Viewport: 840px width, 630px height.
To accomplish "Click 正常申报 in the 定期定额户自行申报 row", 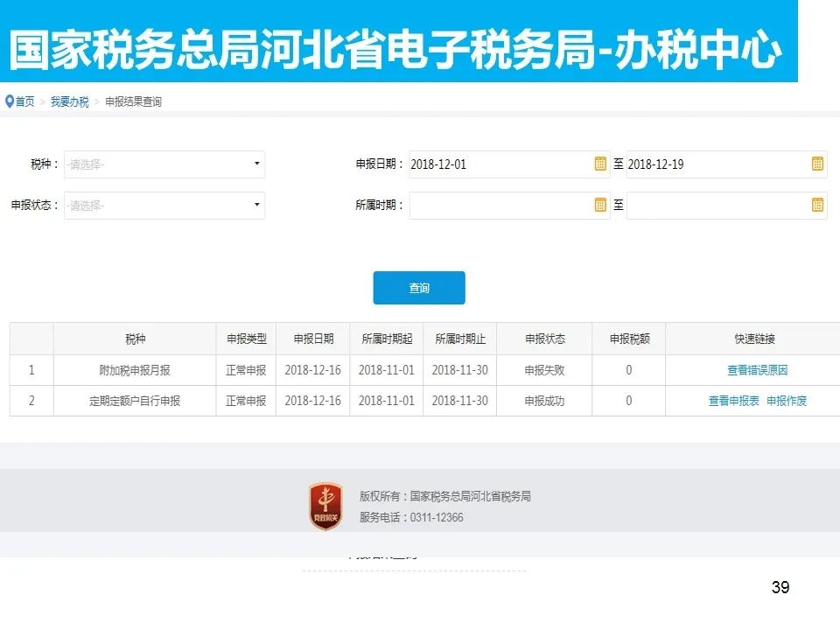I will point(247,401).
